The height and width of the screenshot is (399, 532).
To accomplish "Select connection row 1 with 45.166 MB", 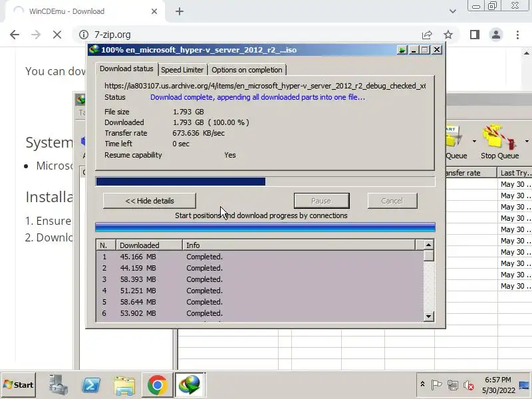I will tap(260, 257).
